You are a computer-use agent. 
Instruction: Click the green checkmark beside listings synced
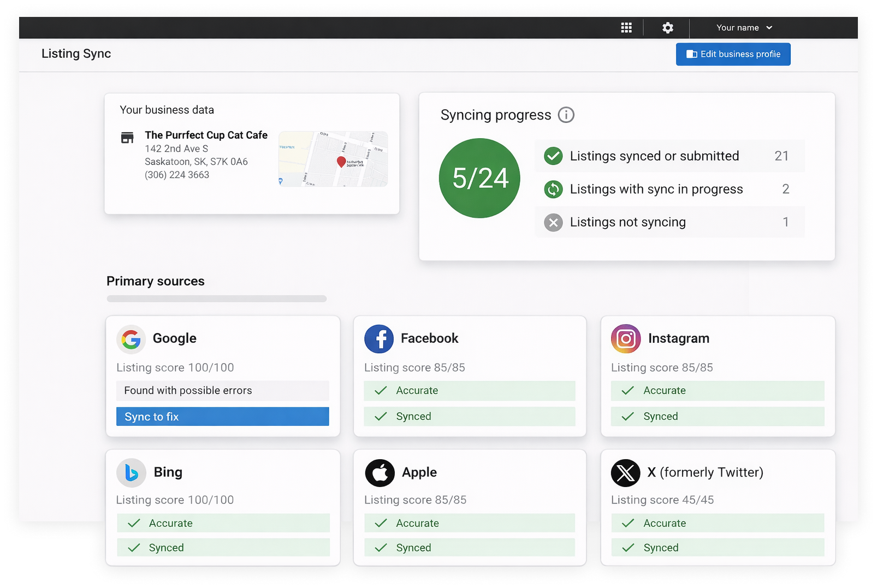553,156
